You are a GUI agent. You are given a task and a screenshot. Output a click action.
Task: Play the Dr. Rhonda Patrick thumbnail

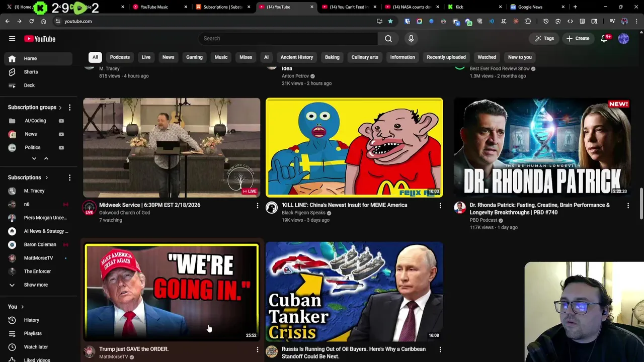542,147
